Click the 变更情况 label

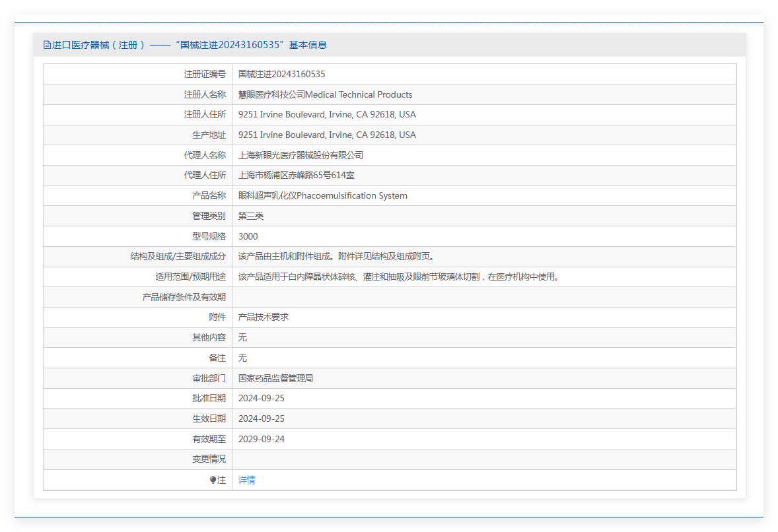pyautogui.click(x=209, y=459)
